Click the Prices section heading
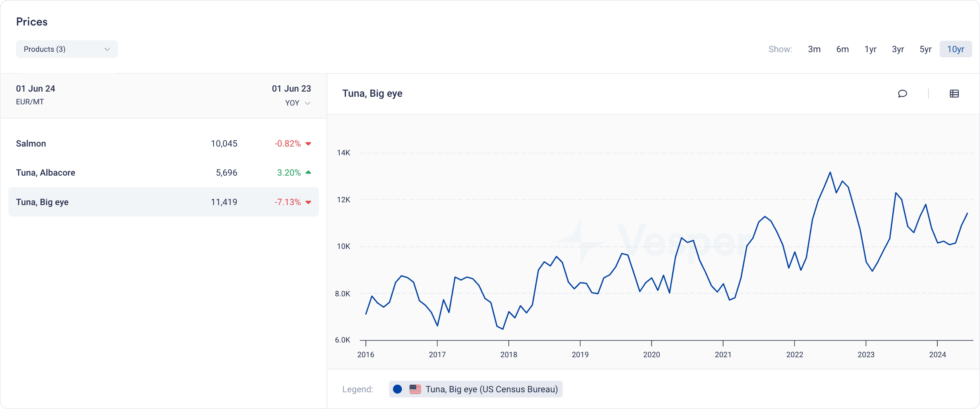980x409 pixels. pos(32,22)
